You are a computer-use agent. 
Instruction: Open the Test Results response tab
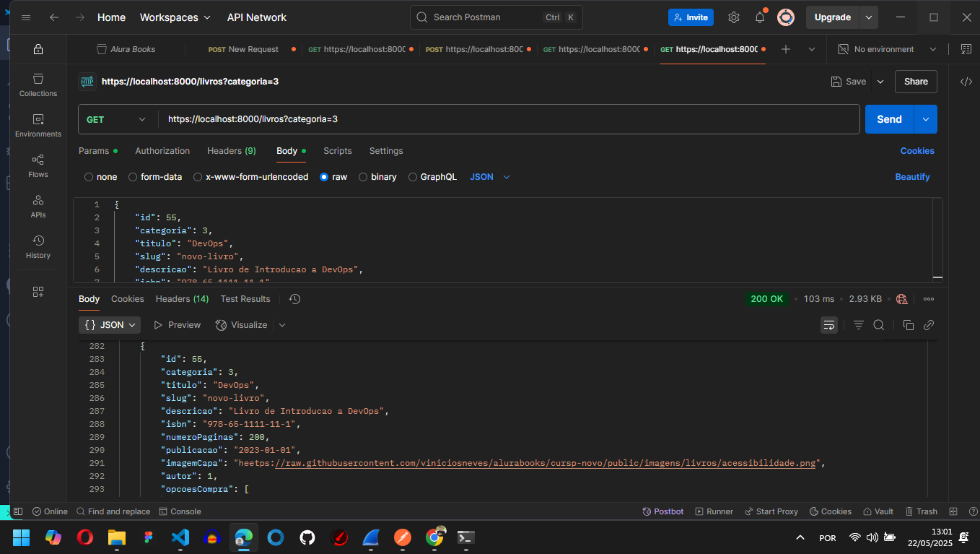pos(245,299)
